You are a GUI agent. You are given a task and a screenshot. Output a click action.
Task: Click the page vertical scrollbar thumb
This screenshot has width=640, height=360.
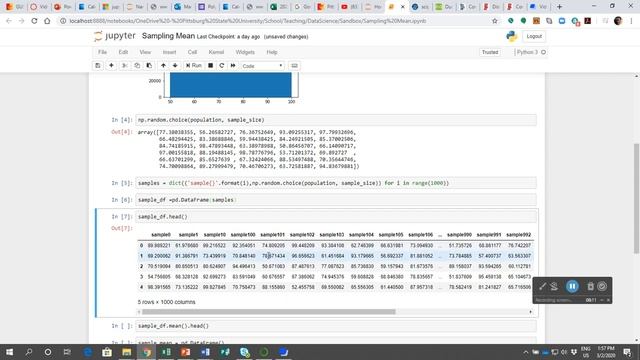[x=636, y=198]
